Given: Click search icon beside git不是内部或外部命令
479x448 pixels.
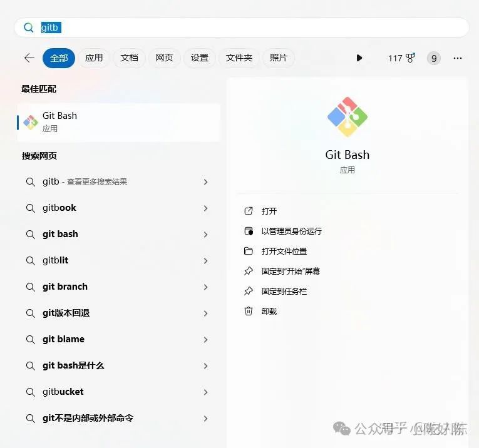Looking at the screenshot, I should tap(30, 419).
